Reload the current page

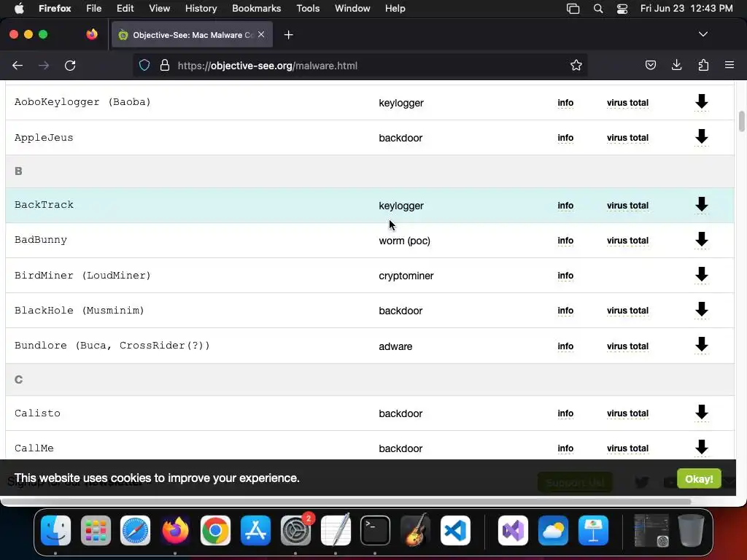(x=70, y=66)
